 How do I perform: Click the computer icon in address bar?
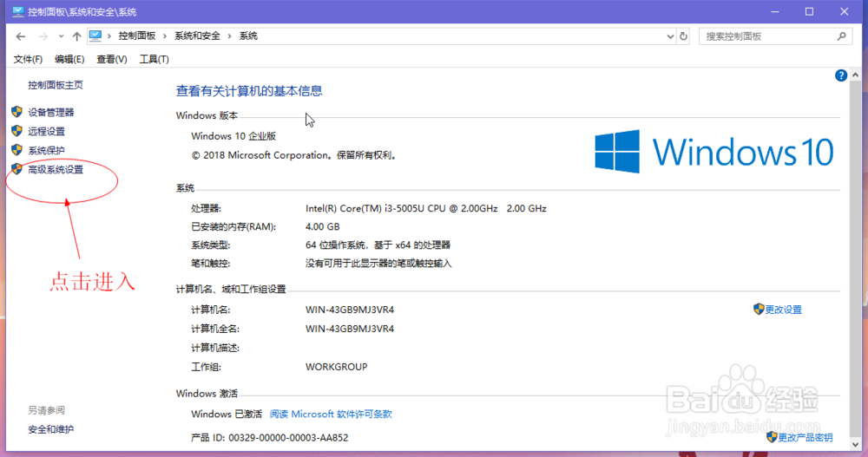coord(95,36)
